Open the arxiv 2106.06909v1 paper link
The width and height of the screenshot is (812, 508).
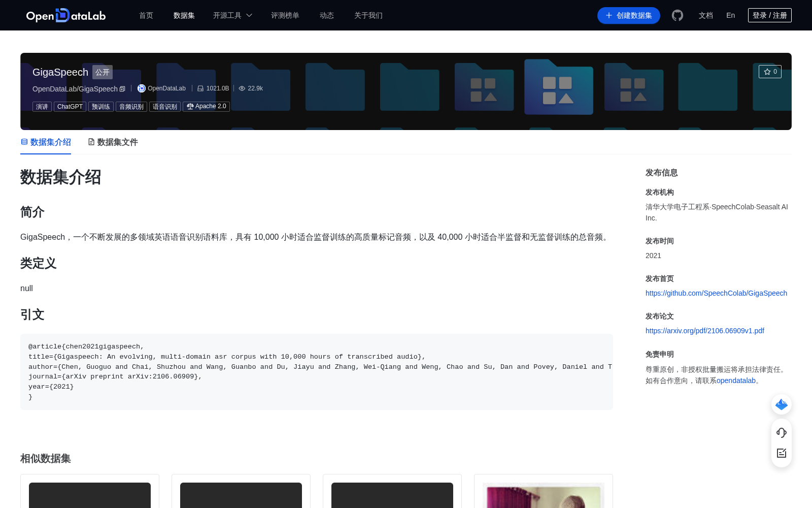coord(705,331)
